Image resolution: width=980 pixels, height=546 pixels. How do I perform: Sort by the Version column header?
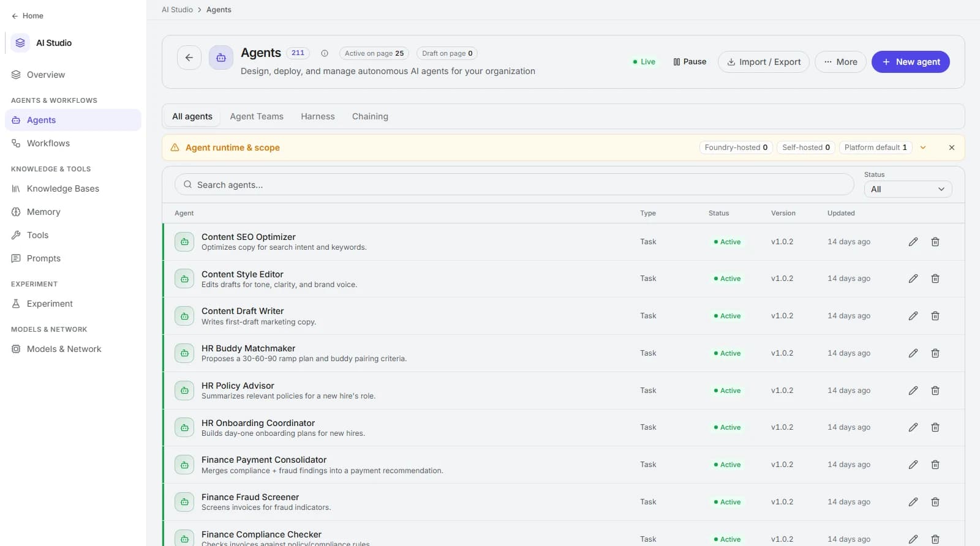783,213
